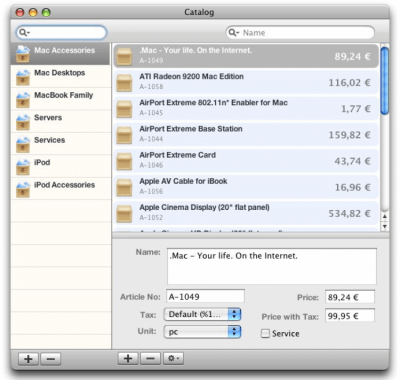This screenshot has height=380, width=400.
Task: Select MacBook Family category
Action: coord(61,99)
